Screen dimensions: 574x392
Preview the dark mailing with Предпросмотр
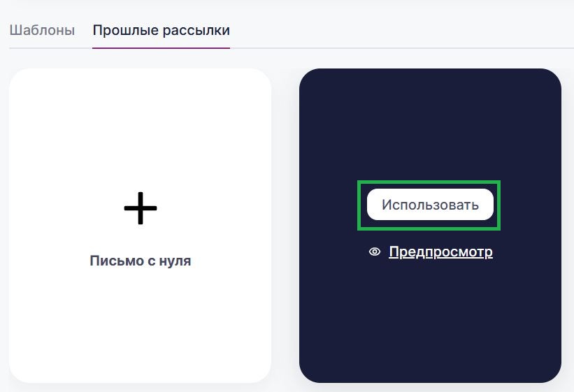[440, 252]
